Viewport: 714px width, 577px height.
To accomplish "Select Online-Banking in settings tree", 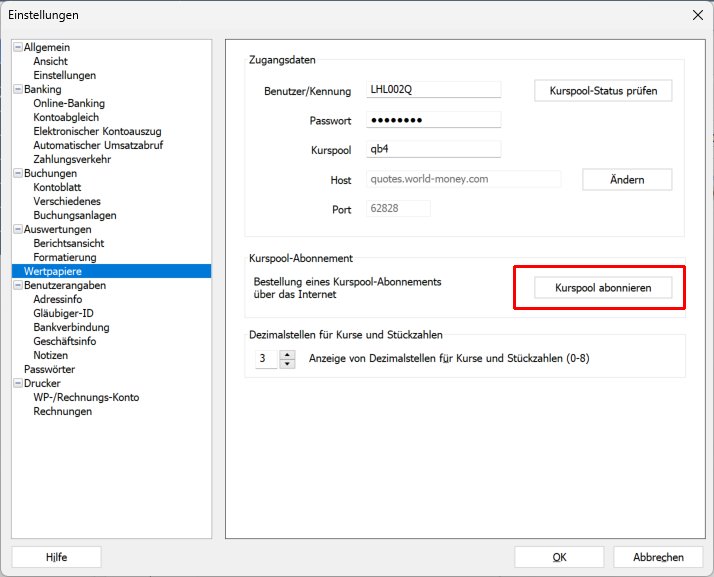I will (x=69, y=103).
